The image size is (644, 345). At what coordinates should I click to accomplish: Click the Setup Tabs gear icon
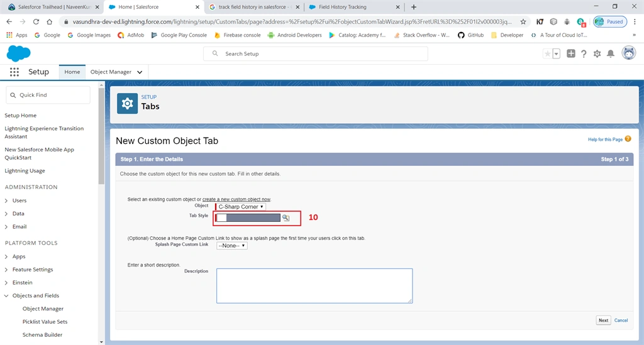point(127,104)
